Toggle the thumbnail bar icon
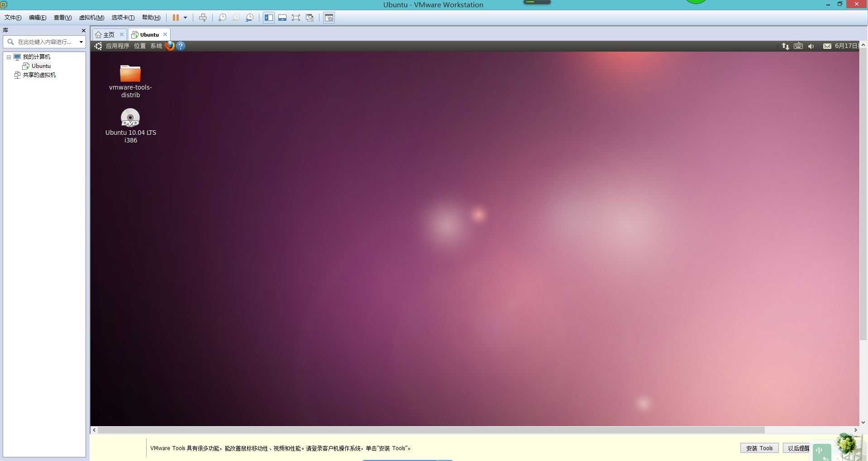868x461 pixels. (282, 18)
